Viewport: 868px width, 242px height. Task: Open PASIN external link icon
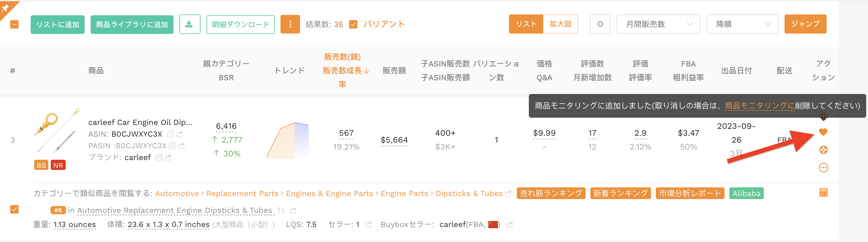182,146
